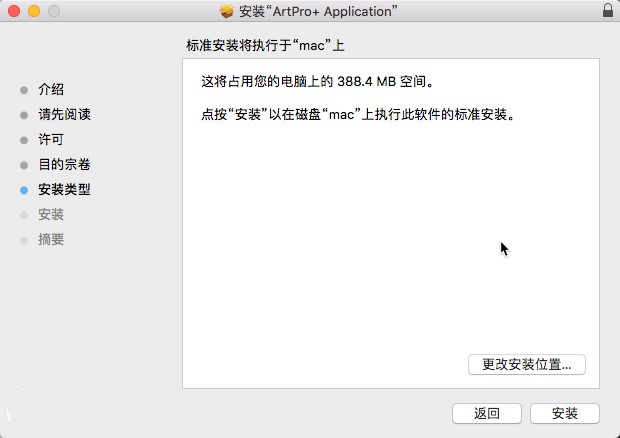This screenshot has width=620, height=438.
Task: Click the blue bullet beside 安装类型
Action: (x=24, y=191)
